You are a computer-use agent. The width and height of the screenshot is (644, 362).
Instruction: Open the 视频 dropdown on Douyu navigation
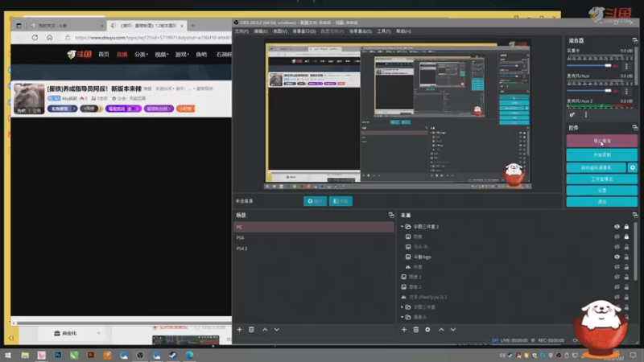162,54
